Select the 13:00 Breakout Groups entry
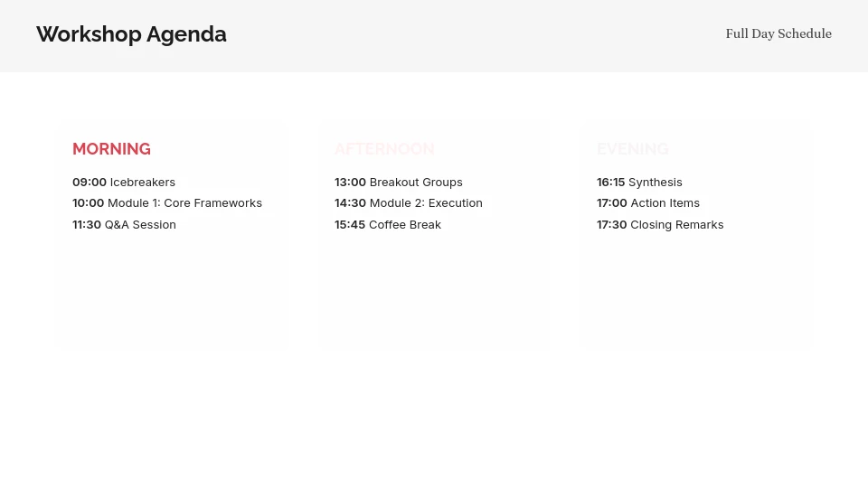Screen dimensions: 868x488 pyautogui.click(x=398, y=183)
